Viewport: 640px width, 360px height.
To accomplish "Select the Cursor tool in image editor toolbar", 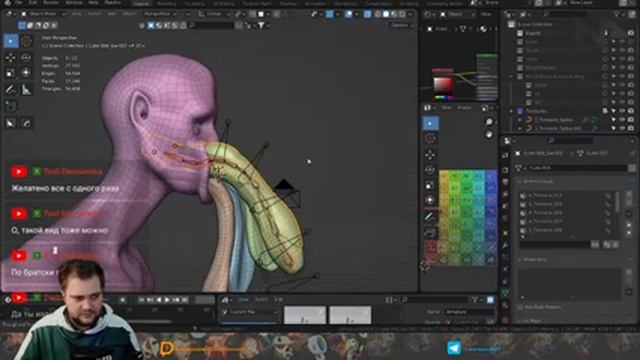I will (x=430, y=139).
